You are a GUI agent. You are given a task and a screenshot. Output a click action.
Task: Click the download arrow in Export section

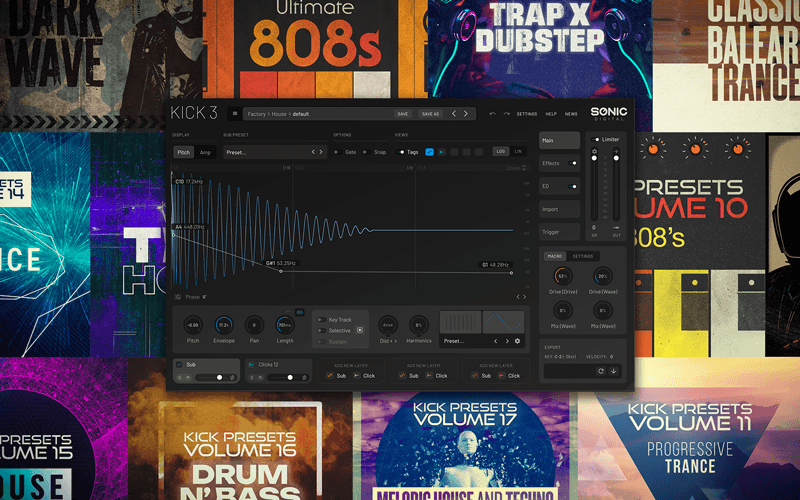tap(613, 371)
